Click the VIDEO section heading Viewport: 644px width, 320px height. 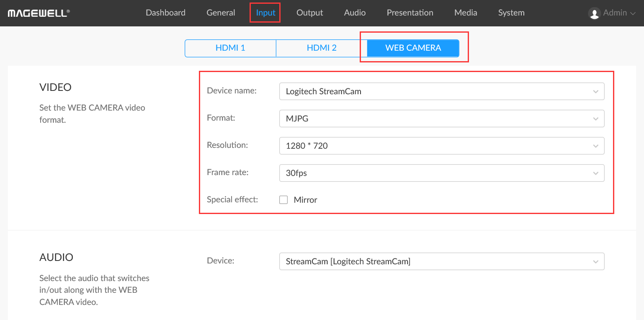point(55,87)
